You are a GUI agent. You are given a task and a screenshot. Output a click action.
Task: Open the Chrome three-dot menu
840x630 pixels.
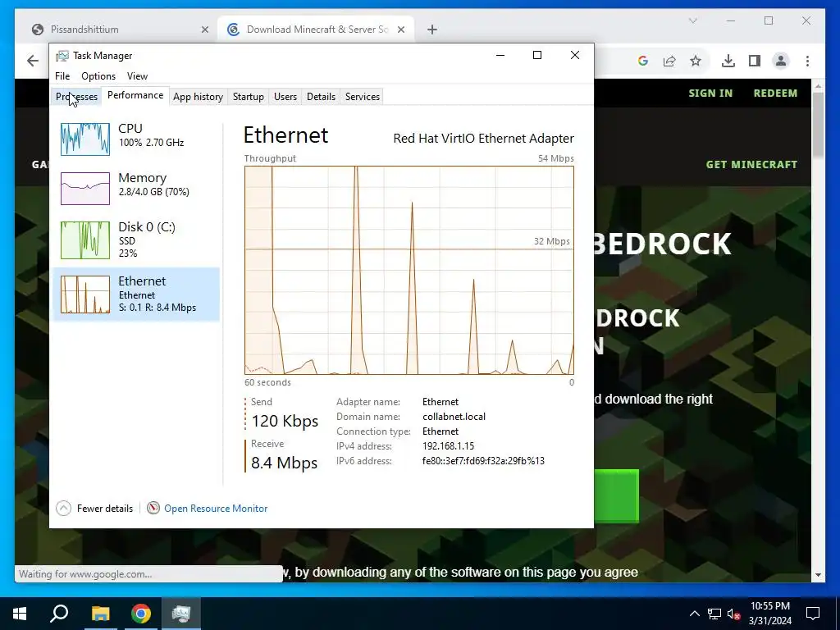807,61
